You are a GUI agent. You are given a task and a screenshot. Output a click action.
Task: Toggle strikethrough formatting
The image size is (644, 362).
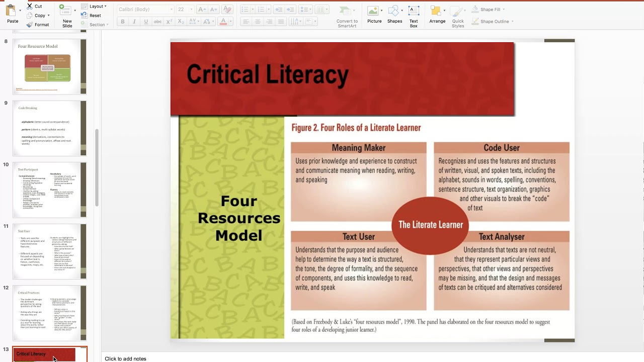[157, 22]
